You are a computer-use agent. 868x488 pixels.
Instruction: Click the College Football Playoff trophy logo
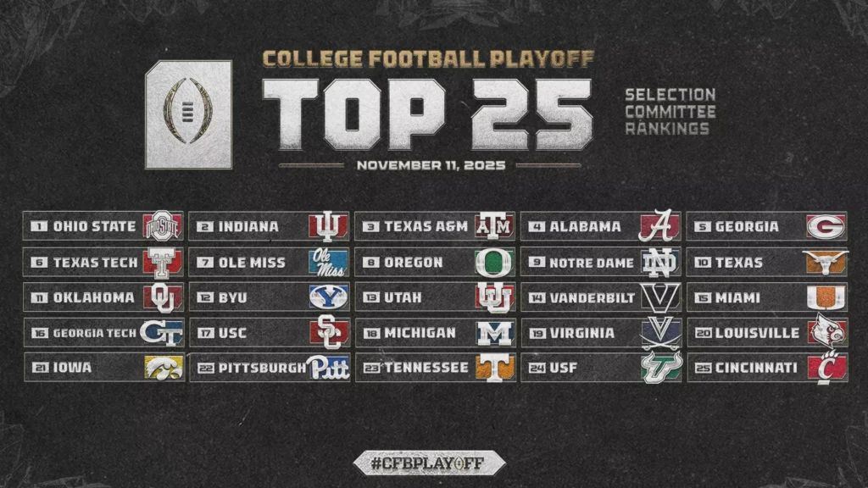188,114
